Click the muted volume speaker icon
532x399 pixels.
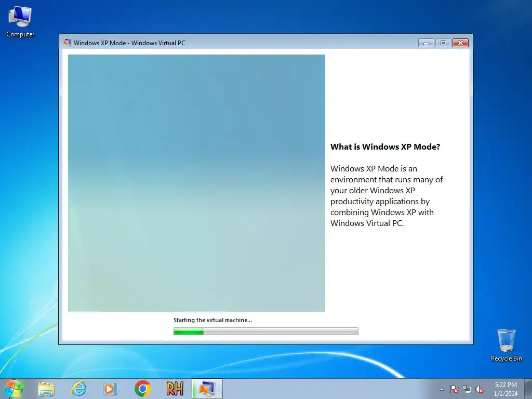click(x=480, y=389)
